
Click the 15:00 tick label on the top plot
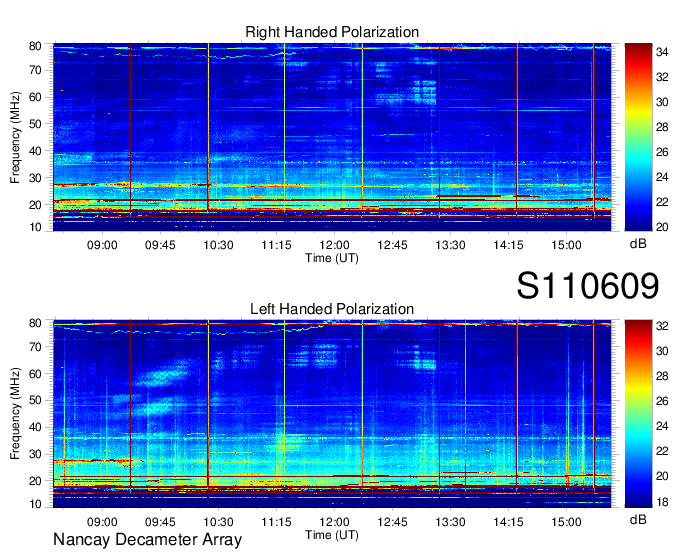click(566, 245)
